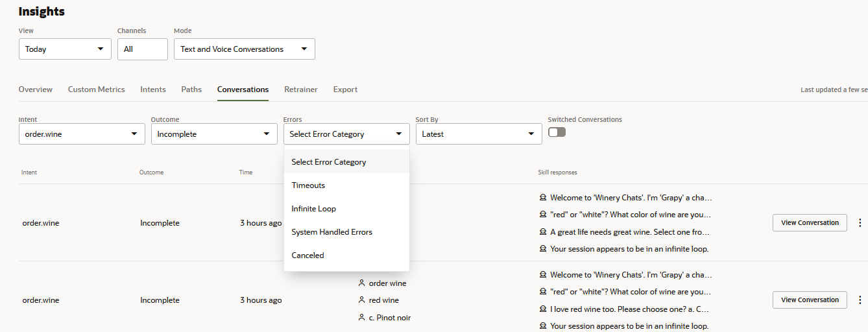Expand the Outcome filter set to Incomplete
Screen dimensions: 868x332
point(214,134)
